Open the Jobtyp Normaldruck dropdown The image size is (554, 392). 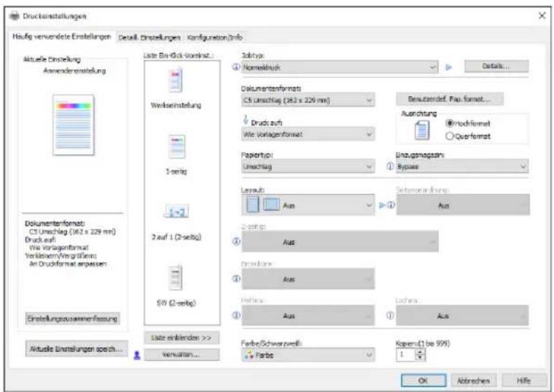[x=340, y=67]
